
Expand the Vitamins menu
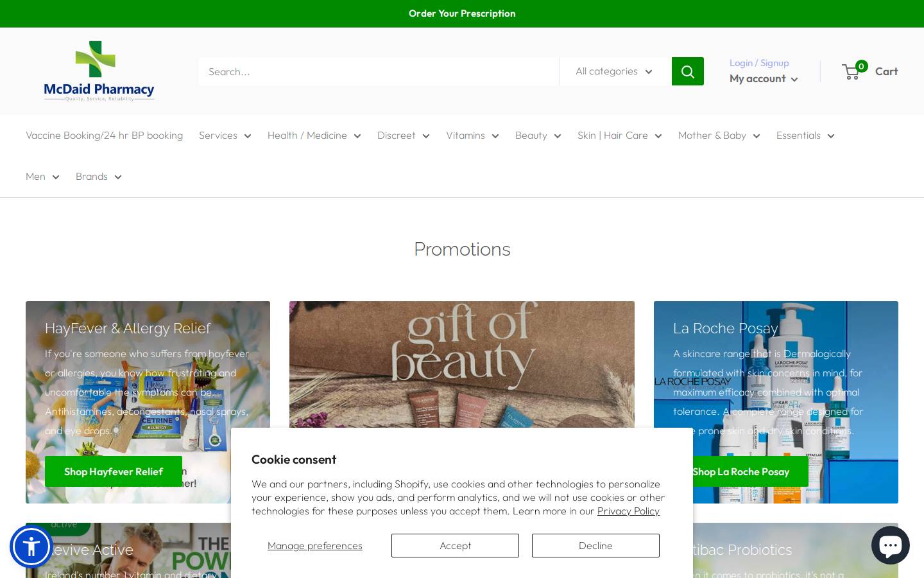click(472, 136)
